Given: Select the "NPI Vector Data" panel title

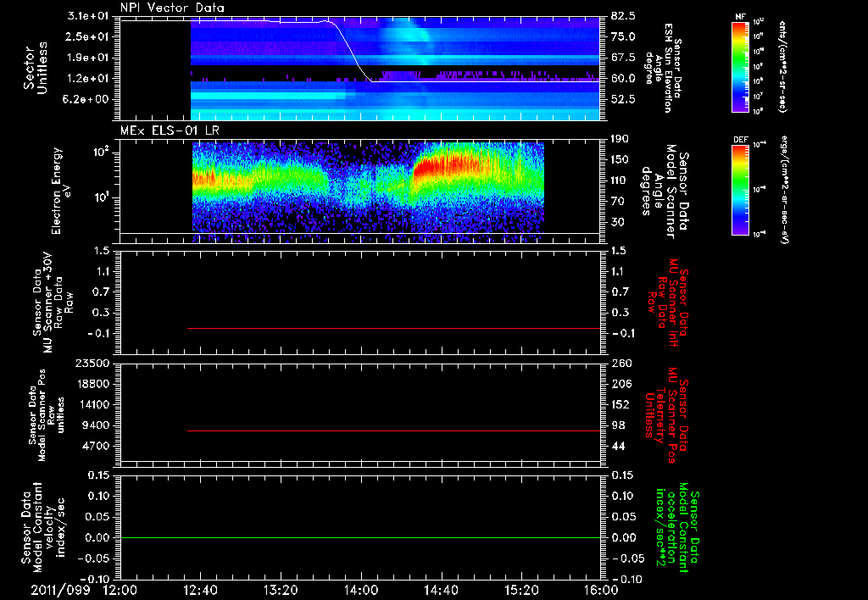Looking at the screenshot, I should (173, 8).
